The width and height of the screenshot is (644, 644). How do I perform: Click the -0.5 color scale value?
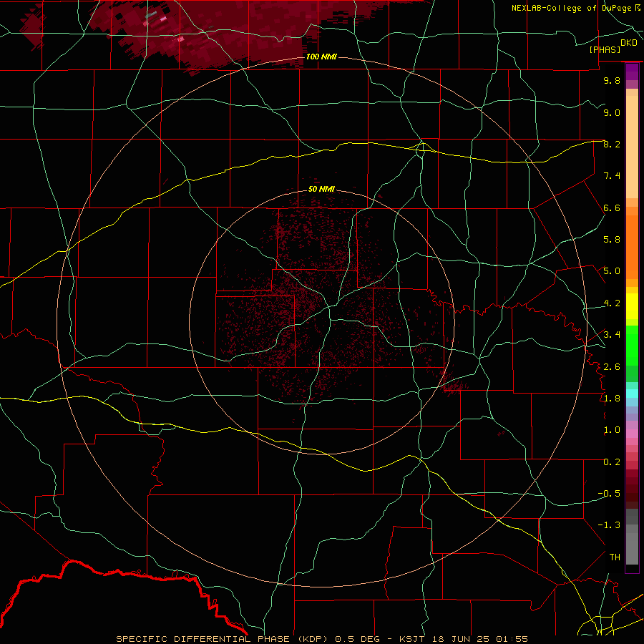[609, 494]
